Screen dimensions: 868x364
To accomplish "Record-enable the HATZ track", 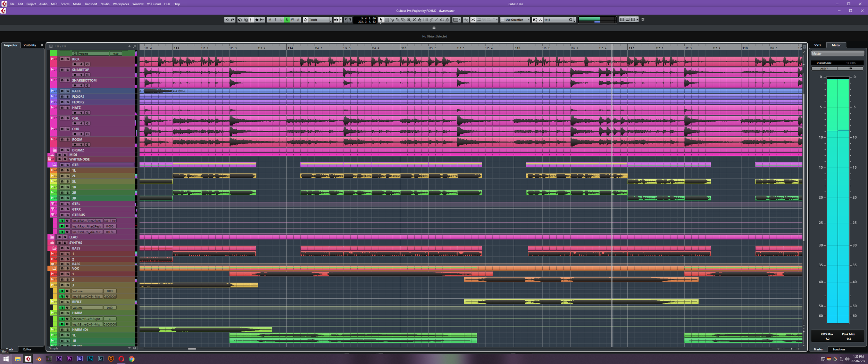I will [75, 113].
